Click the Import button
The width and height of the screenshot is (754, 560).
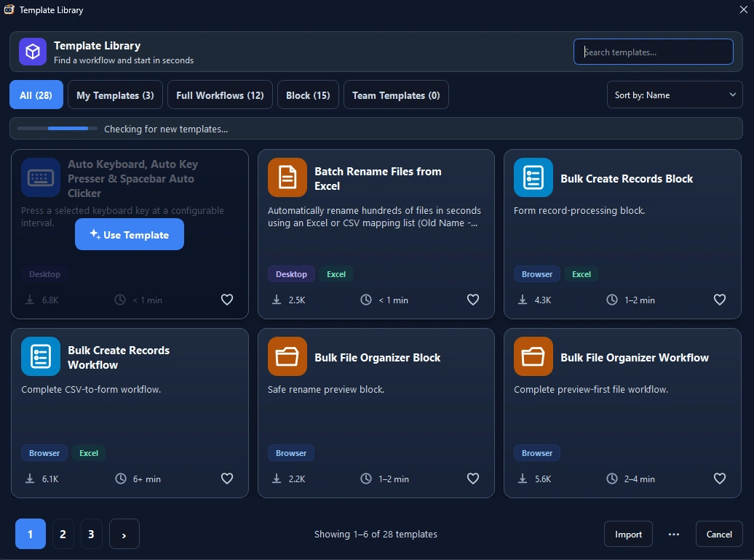pos(628,534)
